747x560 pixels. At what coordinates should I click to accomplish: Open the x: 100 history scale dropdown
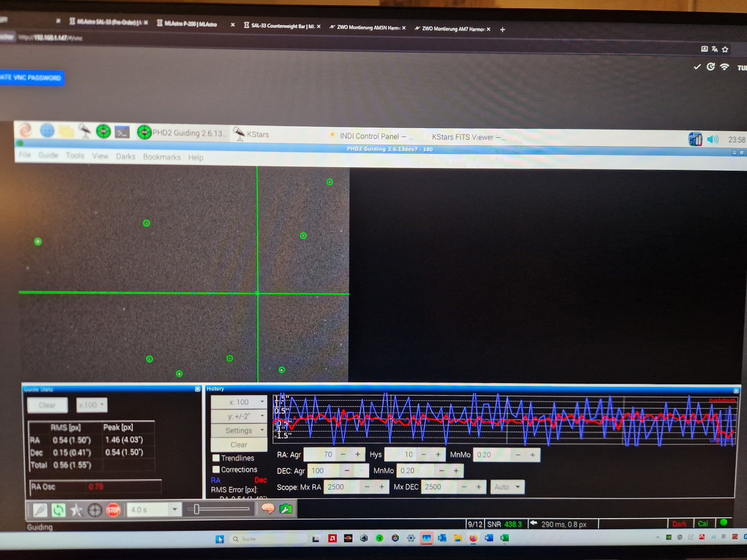click(x=239, y=402)
